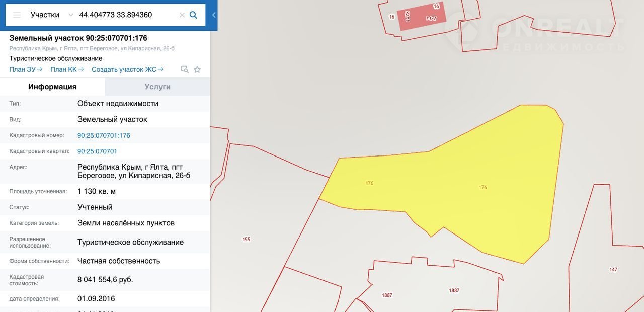Screen dimensions: 644x312
Task: Click into the coordinates search field
Action: click(126, 15)
